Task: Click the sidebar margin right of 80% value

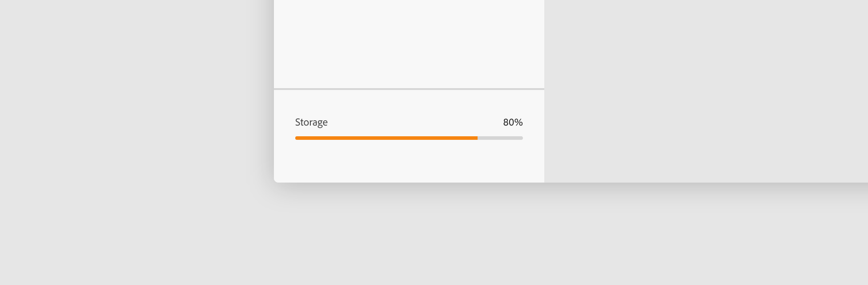Action: click(x=534, y=122)
